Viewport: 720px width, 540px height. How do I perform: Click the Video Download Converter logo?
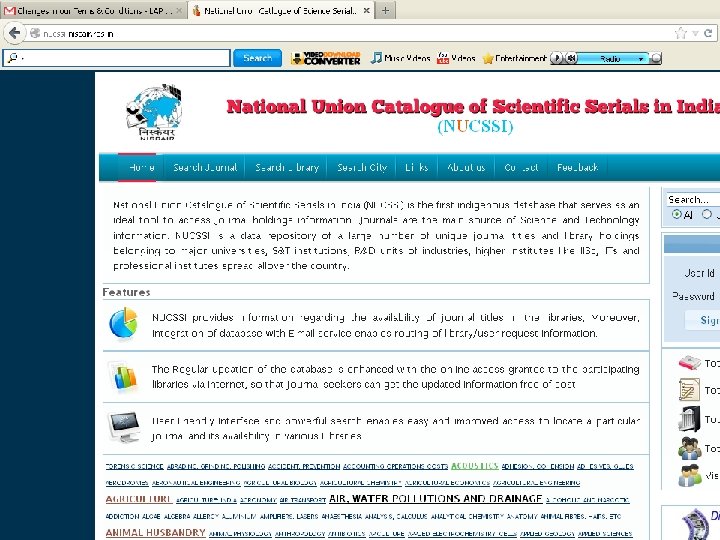click(x=326, y=58)
